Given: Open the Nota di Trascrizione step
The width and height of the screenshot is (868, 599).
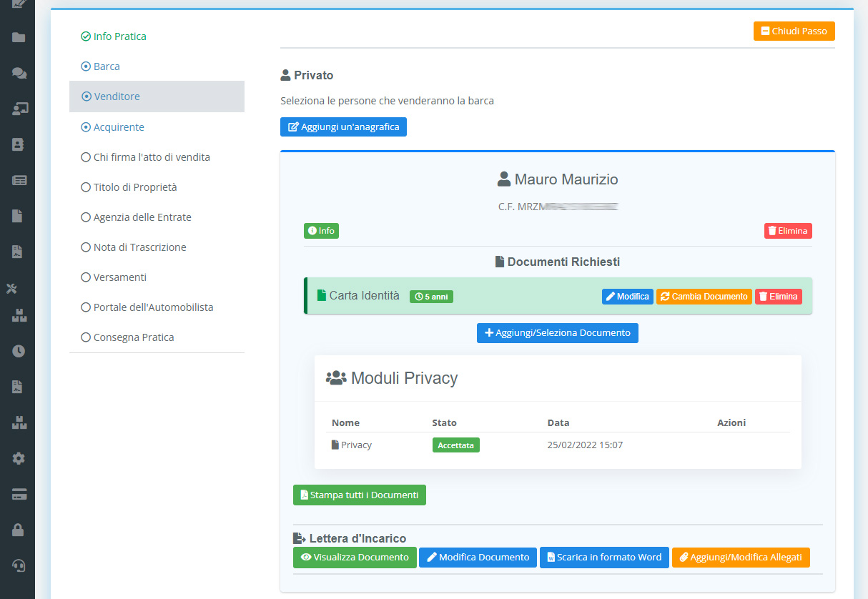Looking at the screenshot, I should pos(134,247).
